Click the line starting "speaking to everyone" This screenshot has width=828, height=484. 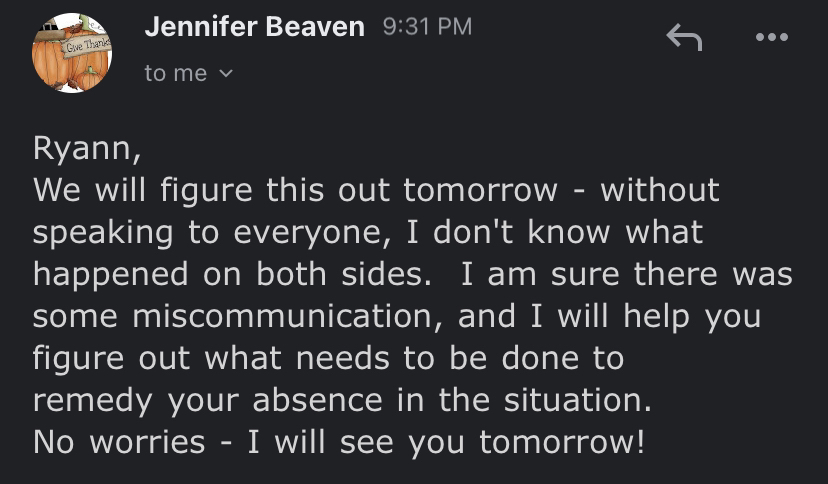368,233
